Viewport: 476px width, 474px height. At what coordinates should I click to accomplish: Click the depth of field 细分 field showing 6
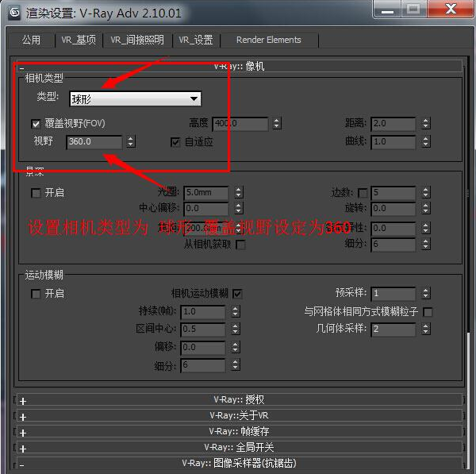tap(393, 245)
